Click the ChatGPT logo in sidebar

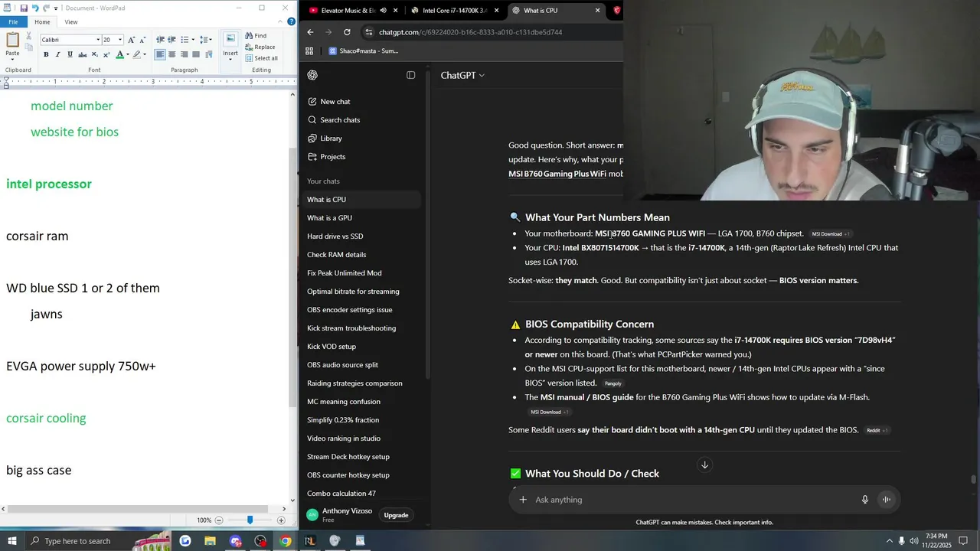tap(312, 75)
